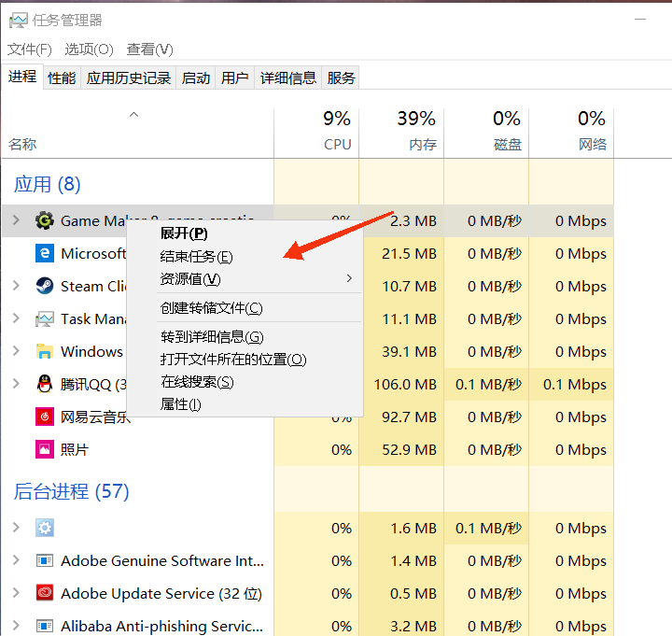Minimize the Task Manager window
Screen dimensions: 672x636
[640, 20]
